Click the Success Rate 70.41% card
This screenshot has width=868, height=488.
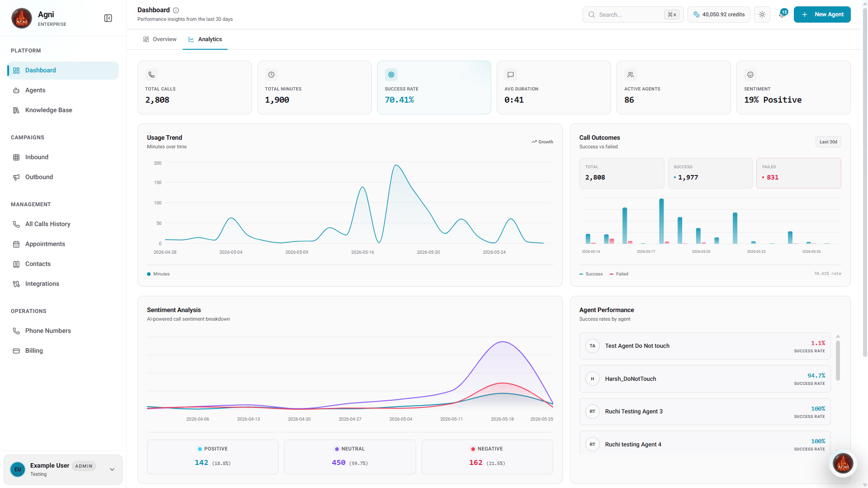[434, 87]
